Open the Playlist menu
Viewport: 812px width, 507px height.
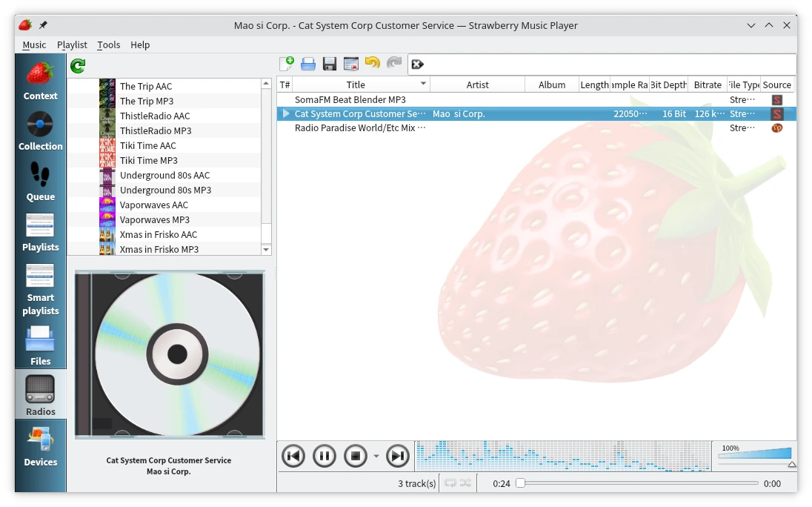(72, 44)
